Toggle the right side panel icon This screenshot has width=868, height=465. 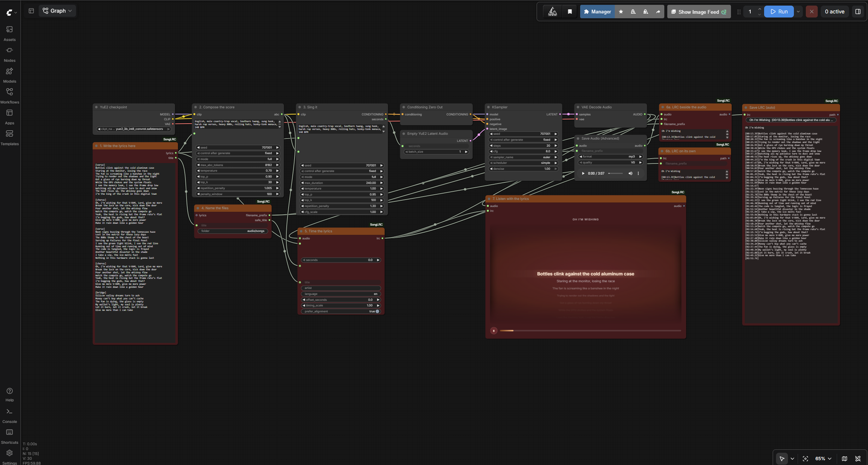coord(858,11)
